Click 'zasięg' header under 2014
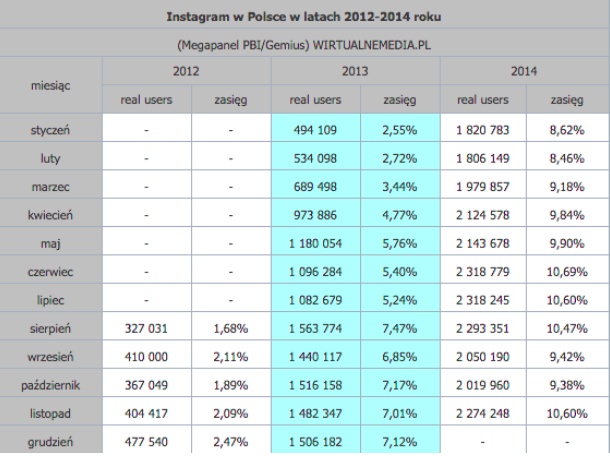Image resolution: width=610 pixels, height=456 pixels. [x=567, y=100]
